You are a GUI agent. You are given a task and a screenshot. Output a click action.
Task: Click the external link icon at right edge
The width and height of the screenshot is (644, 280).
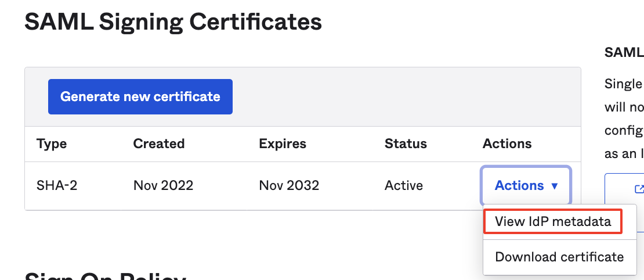(639, 189)
